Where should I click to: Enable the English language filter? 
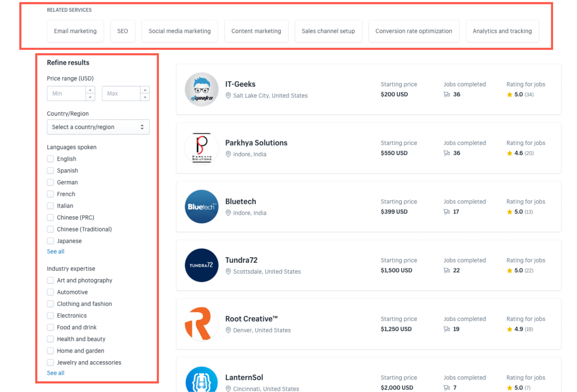(x=50, y=159)
